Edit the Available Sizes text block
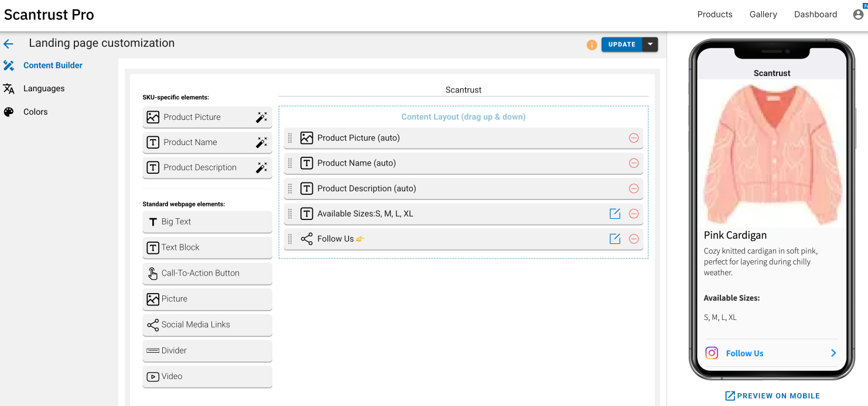This screenshot has width=868, height=406. [x=615, y=214]
